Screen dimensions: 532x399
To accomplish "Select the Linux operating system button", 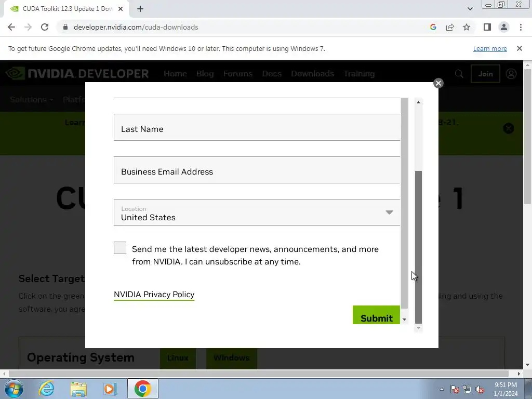I will [x=178, y=358].
